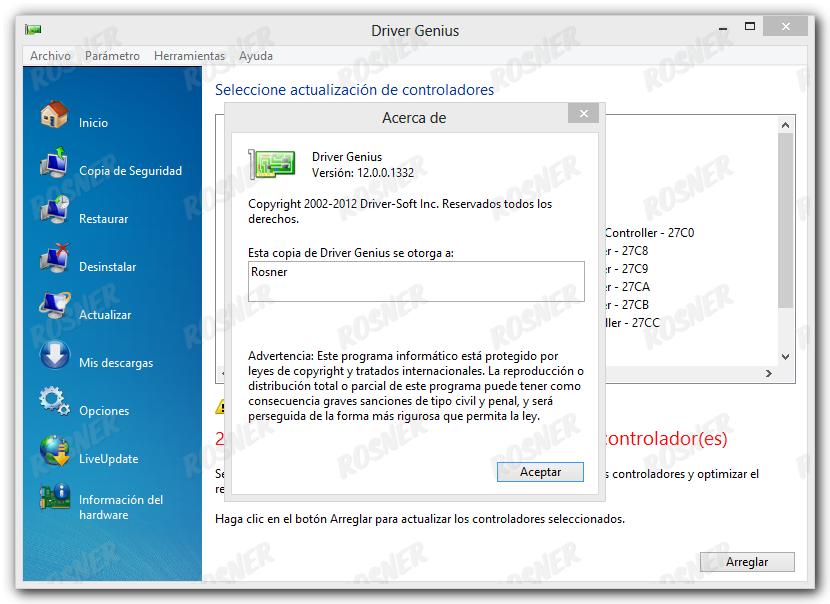Click the Aceptar button
Image resolution: width=830 pixels, height=604 pixels.
point(540,472)
